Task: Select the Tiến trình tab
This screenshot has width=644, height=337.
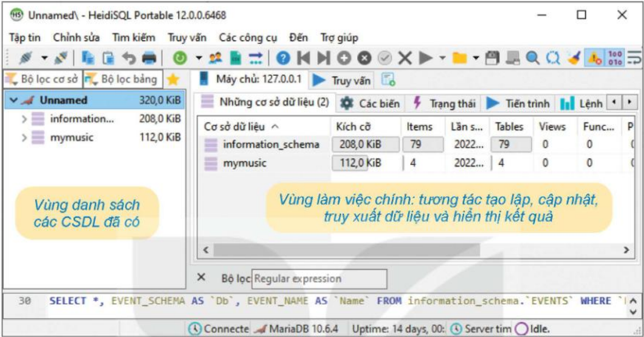Action: (x=518, y=103)
